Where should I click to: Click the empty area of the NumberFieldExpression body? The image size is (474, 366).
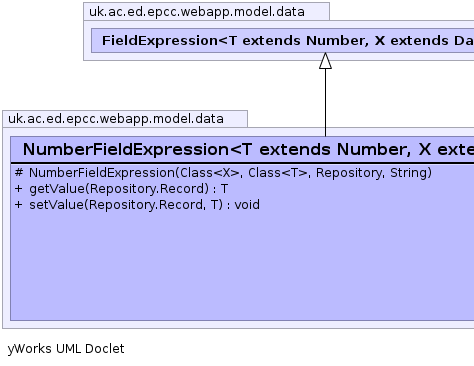click(242, 267)
